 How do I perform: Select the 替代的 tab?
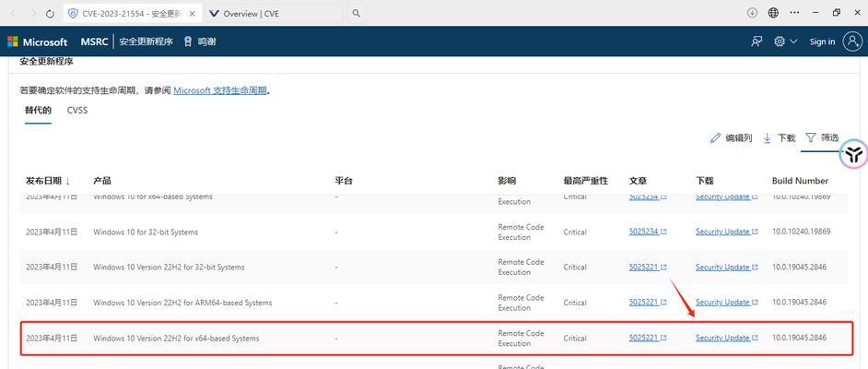click(38, 111)
